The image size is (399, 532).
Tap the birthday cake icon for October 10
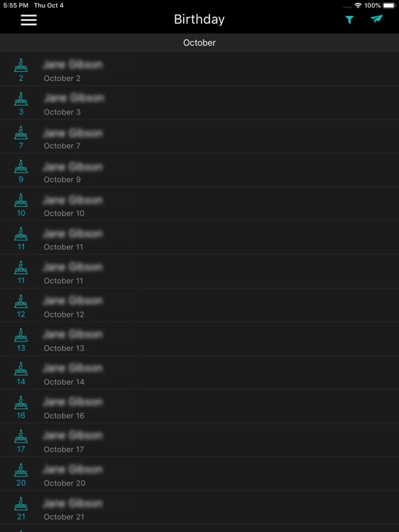click(21, 200)
